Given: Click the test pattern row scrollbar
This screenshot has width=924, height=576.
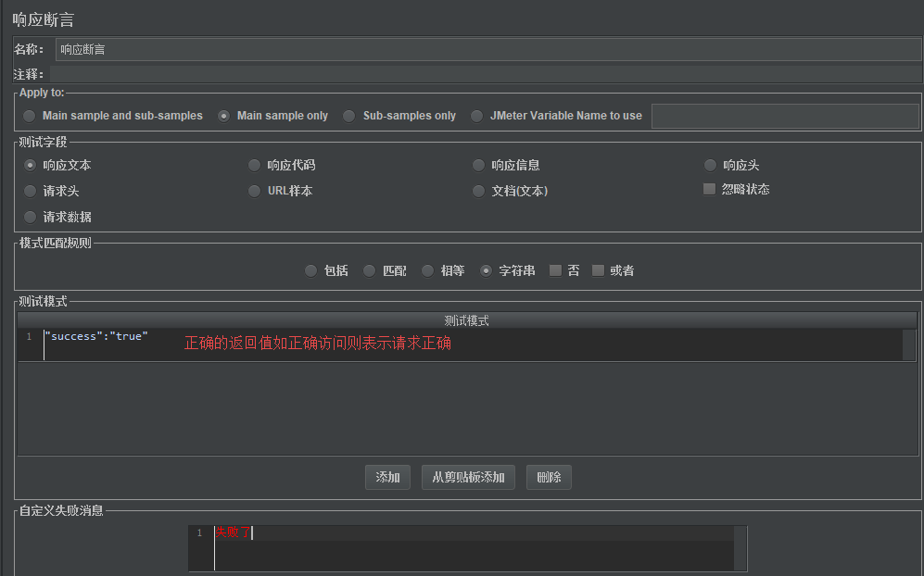Looking at the screenshot, I should (x=909, y=344).
